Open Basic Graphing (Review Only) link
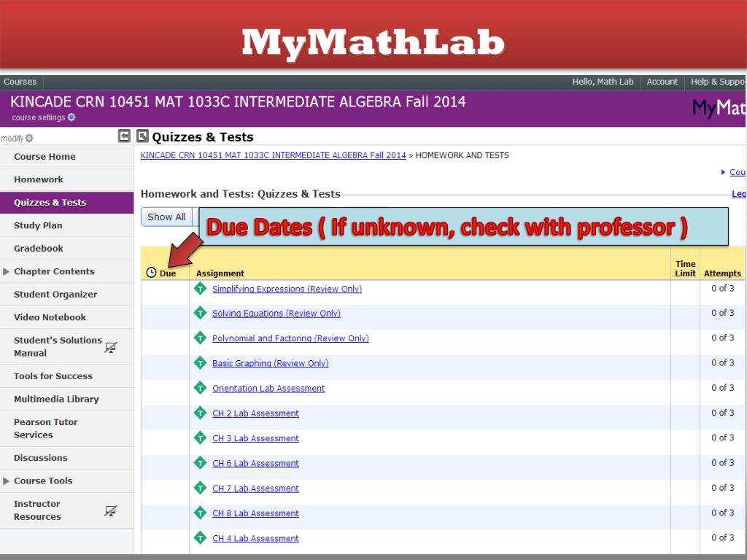The height and width of the screenshot is (560, 747). click(270, 363)
